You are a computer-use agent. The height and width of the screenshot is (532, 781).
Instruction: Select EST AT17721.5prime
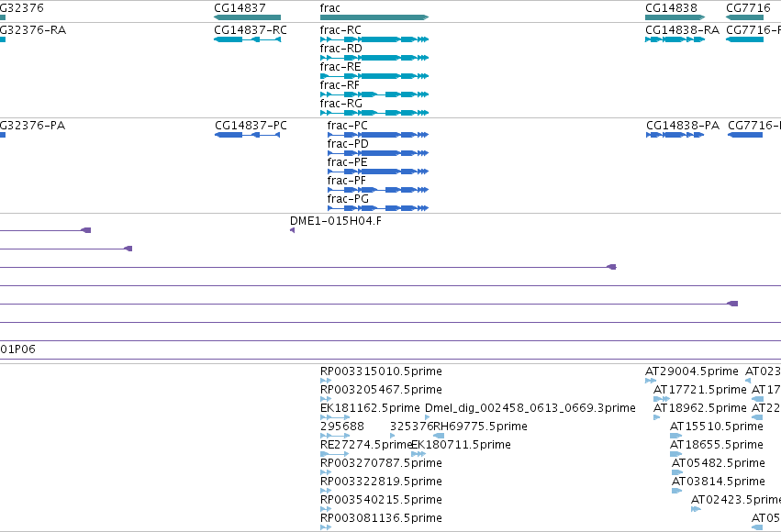coord(700,390)
